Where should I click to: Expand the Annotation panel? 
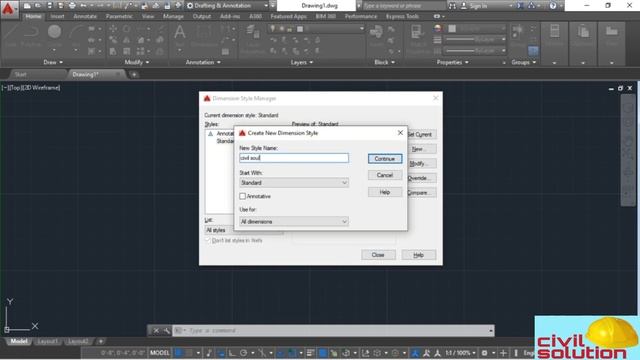203,62
